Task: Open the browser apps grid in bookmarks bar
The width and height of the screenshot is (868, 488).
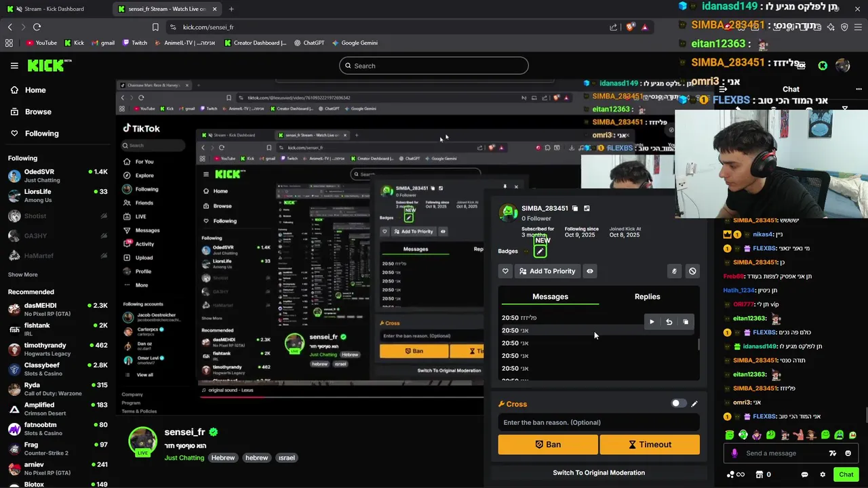Action: pyautogui.click(x=9, y=43)
